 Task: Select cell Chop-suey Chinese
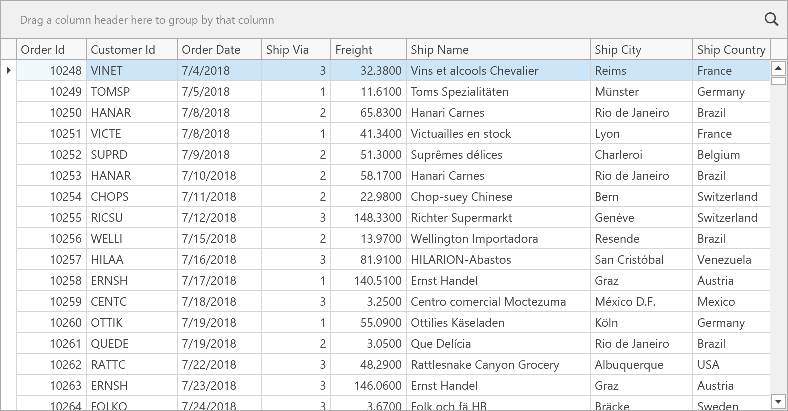click(x=499, y=196)
